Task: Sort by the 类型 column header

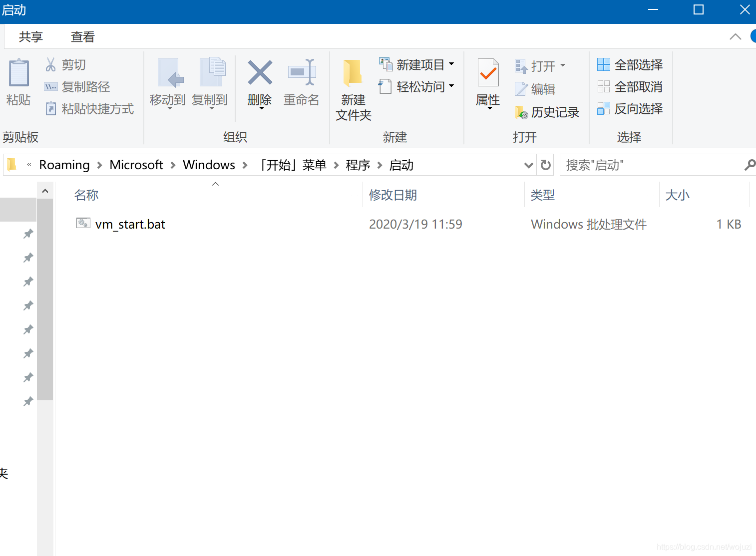Action: pyautogui.click(x=543, y=195)
